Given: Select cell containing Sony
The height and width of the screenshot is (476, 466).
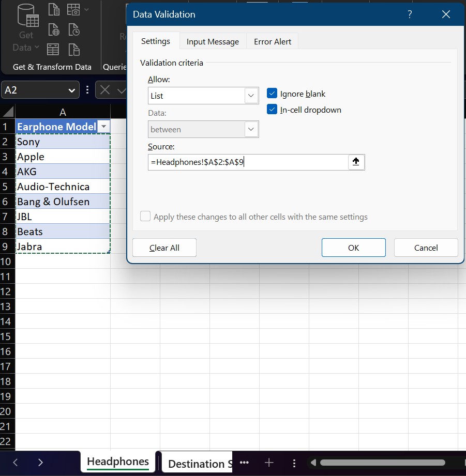Looking at the screenshot, I should (63, 142).
